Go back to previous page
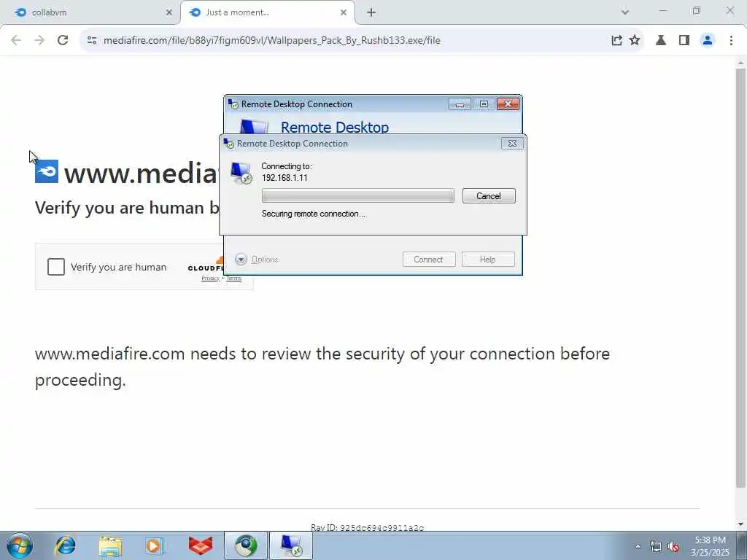 click(16, 41)
